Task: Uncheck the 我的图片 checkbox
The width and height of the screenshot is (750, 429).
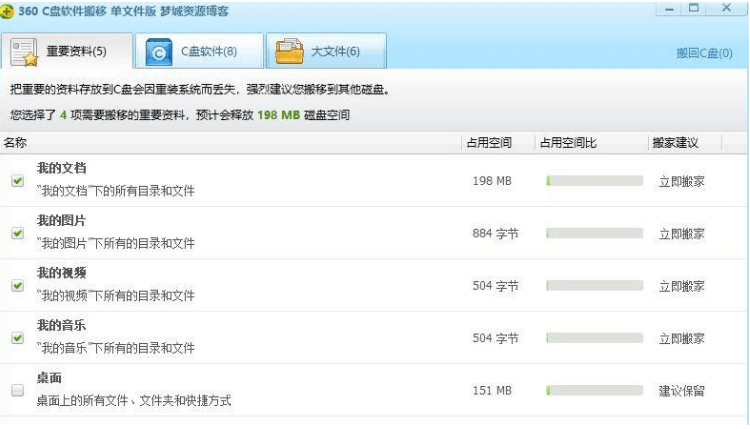Action: 17,233
